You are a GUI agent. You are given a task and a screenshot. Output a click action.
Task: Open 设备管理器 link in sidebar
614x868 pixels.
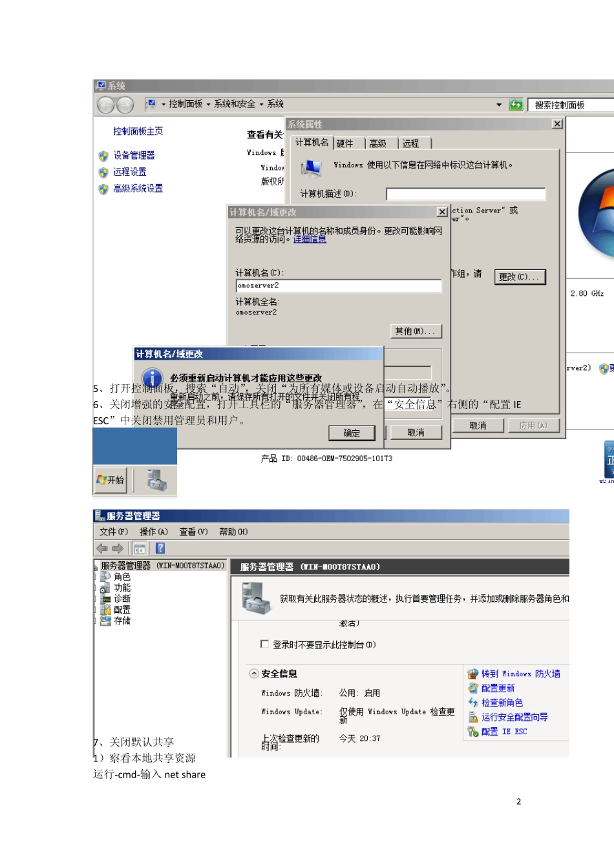[x=134, y=155]
